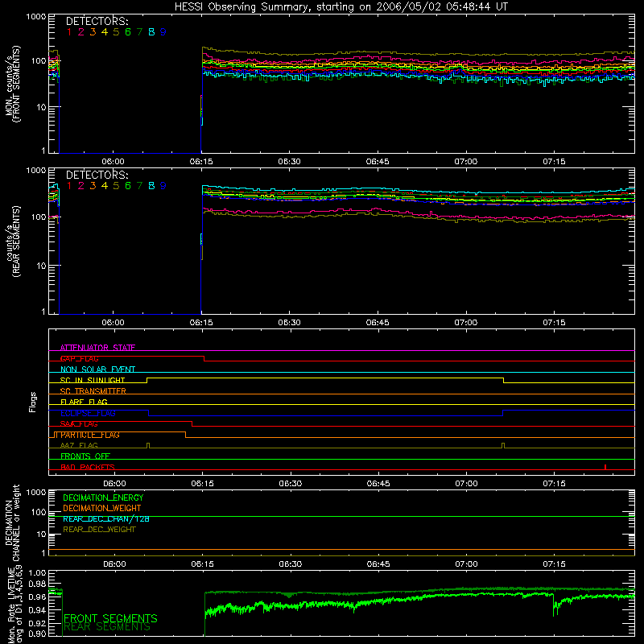Select detector 3 in front segments legend
644x644 pixels.
pyautogui.click(x=93, y=32)
